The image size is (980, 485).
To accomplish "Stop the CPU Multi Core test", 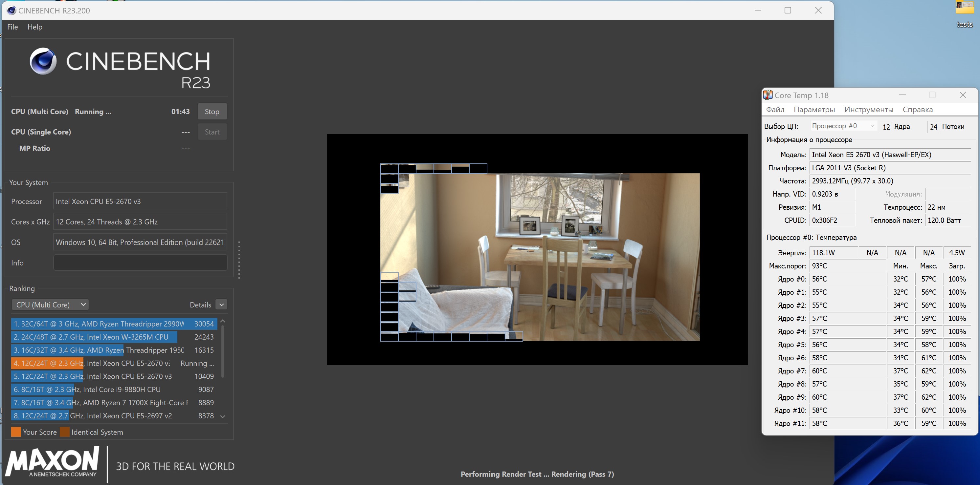I will coord(212,111).
